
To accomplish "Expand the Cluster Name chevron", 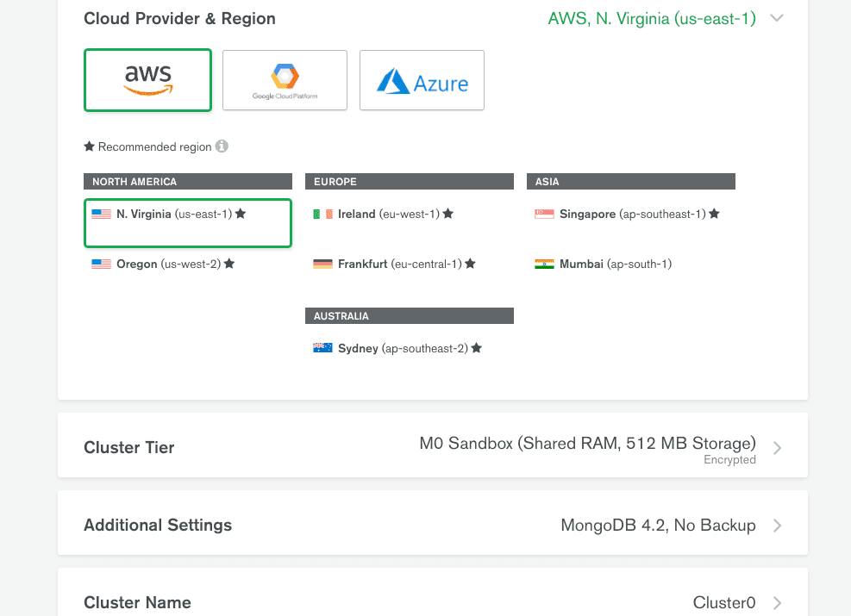I will (x=777, y=603).
